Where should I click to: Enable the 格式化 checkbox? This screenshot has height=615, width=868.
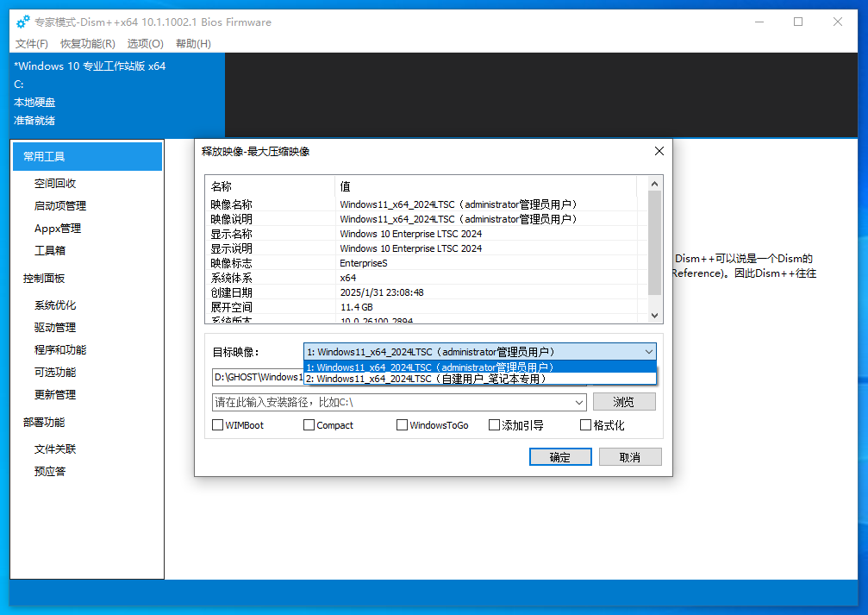pos(586,425)
